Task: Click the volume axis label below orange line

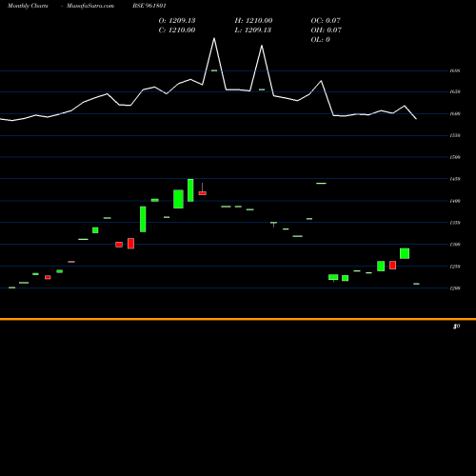Action: point(457,327)
